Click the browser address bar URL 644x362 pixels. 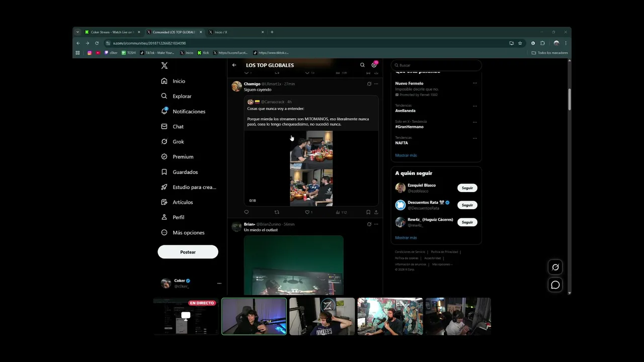click(x=149, y=43)
